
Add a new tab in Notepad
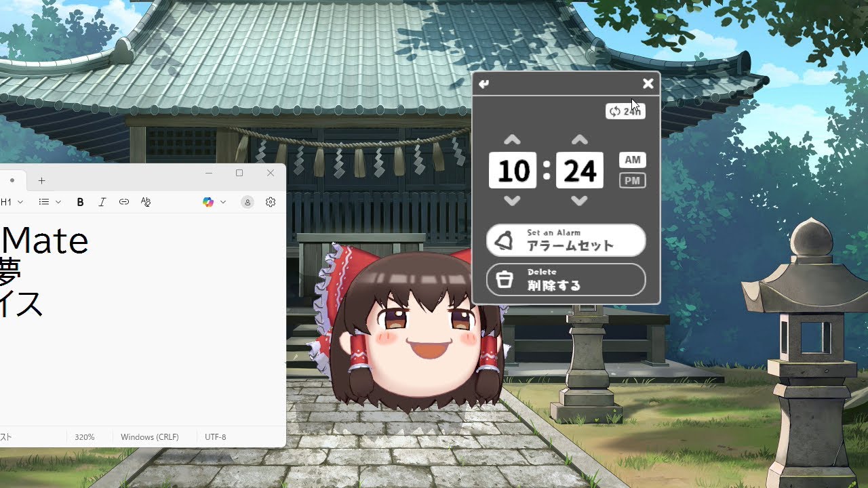tap(41, 180)
